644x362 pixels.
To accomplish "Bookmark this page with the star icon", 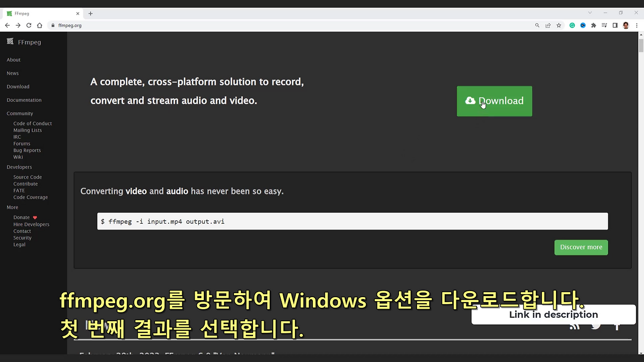I will click(x=558, y=25).
